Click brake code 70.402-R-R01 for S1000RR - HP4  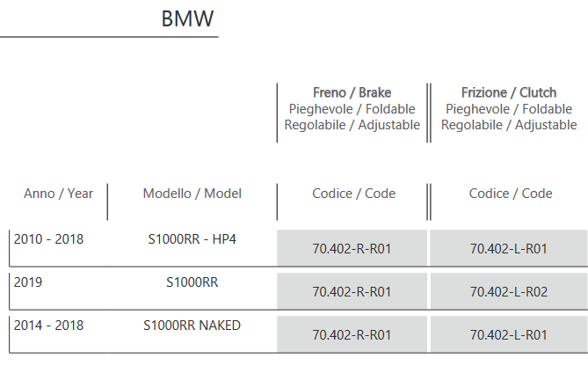click(x=352, y=248)
